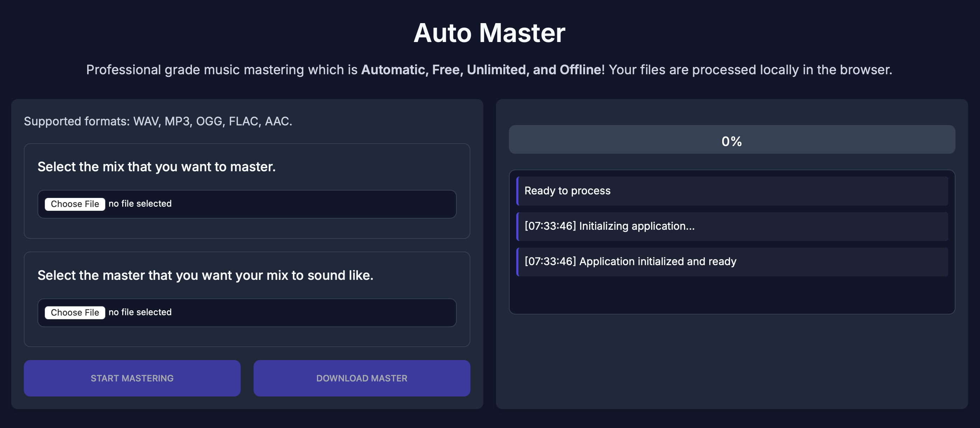This screenshot has height=428, width=980.
Task: Click 'no file selected' beside the master chooser
Action: 139,312
